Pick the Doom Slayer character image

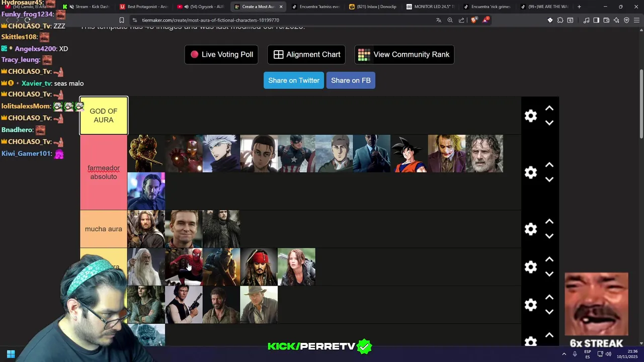coord(146,153)
